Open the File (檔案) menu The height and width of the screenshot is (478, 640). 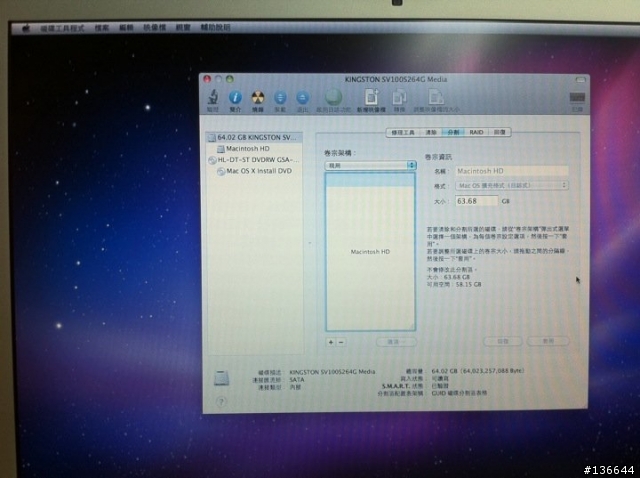pos(102,28)
